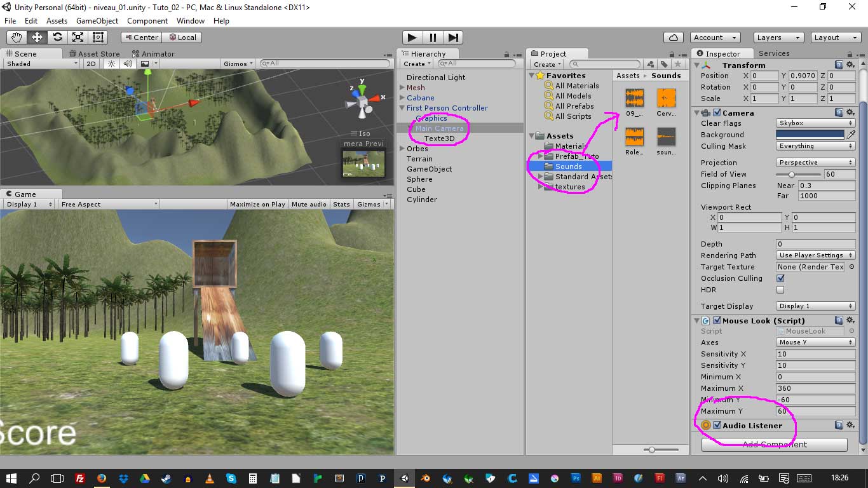The height and width of the screenshot is (488, 868).
Task: Select the Rotate tool
Action: 58,37
